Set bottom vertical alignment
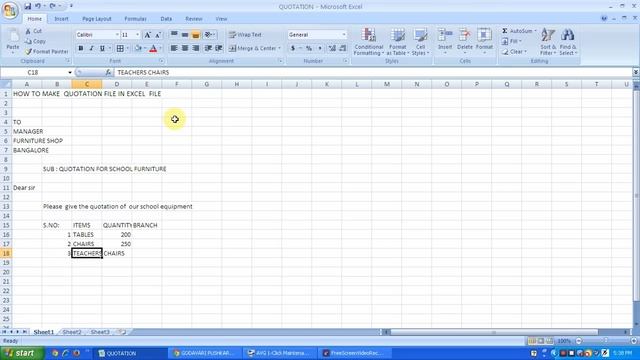Image resolution: width=640 pixels, height=360 pixels. (196, 35)
